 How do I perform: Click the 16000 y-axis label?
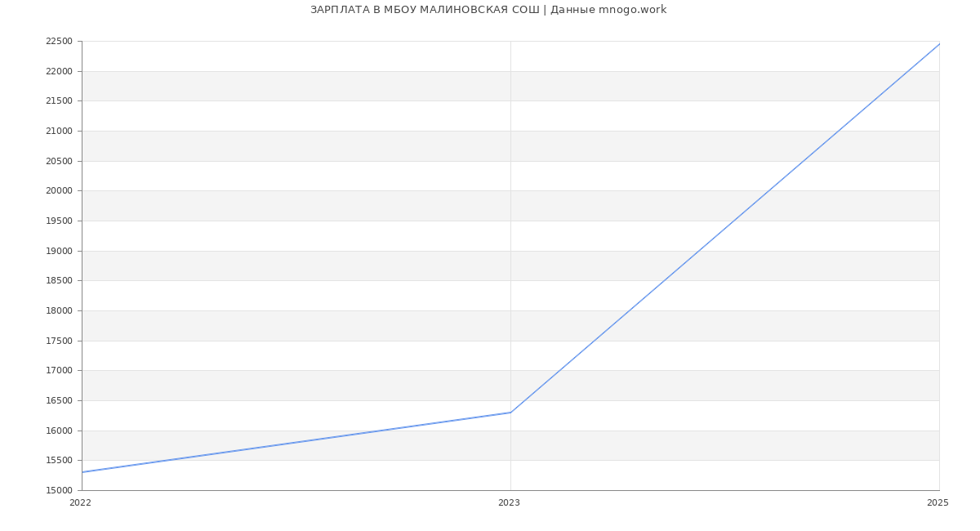59,431
